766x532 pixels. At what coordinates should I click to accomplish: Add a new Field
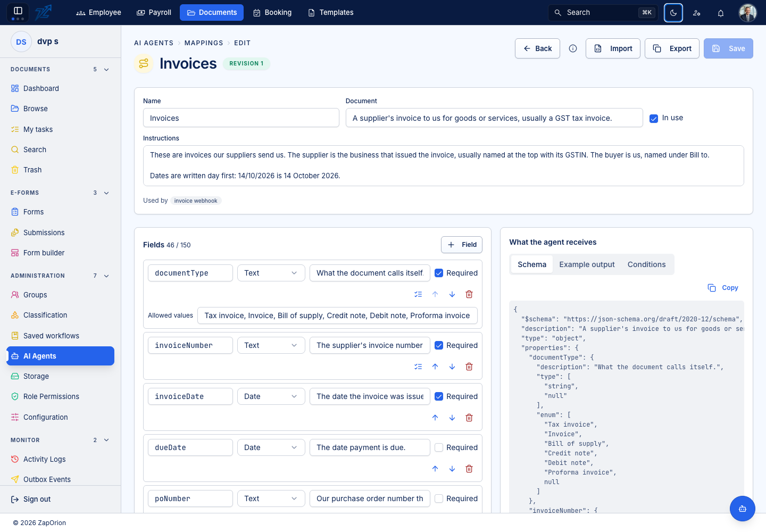tap(462, 245)
